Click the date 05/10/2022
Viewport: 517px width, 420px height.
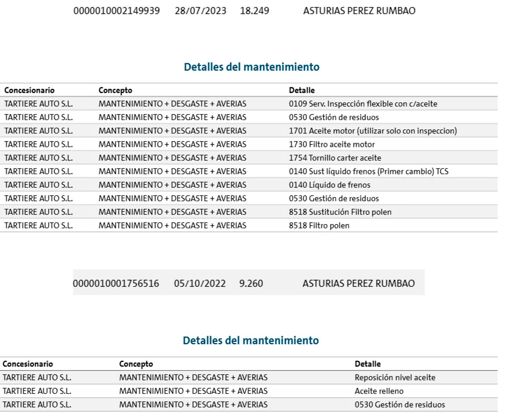pyautogui.click(x=200, y=283)
